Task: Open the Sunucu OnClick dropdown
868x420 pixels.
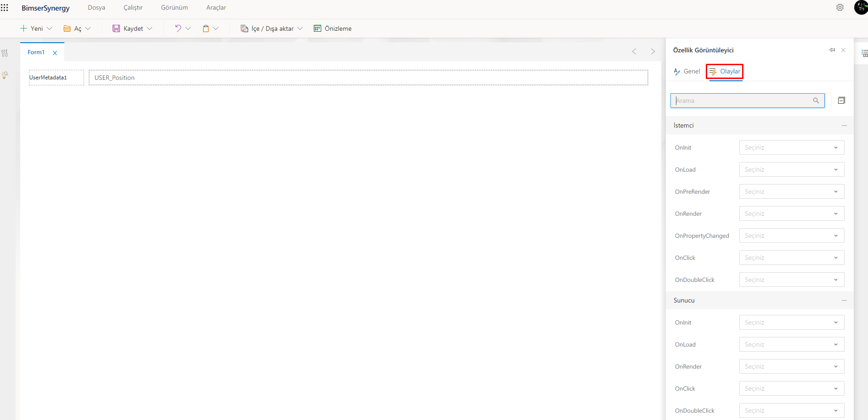Action: point(792,388)
